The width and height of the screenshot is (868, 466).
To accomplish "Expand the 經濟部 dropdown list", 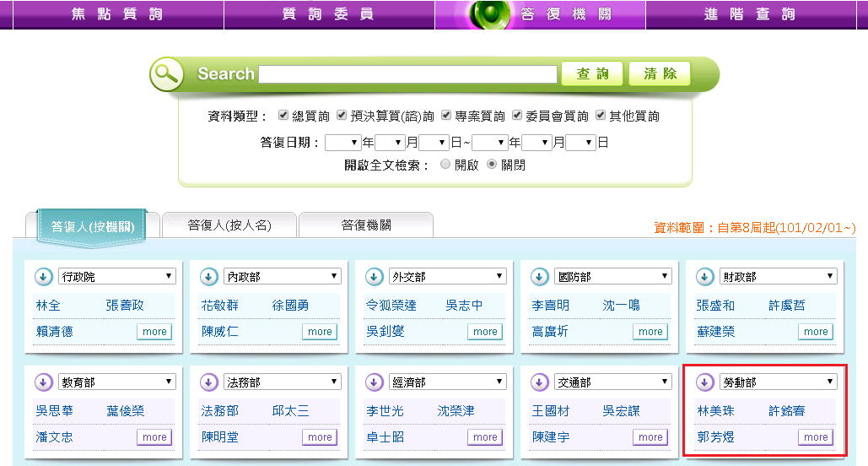I will [447, 382].
